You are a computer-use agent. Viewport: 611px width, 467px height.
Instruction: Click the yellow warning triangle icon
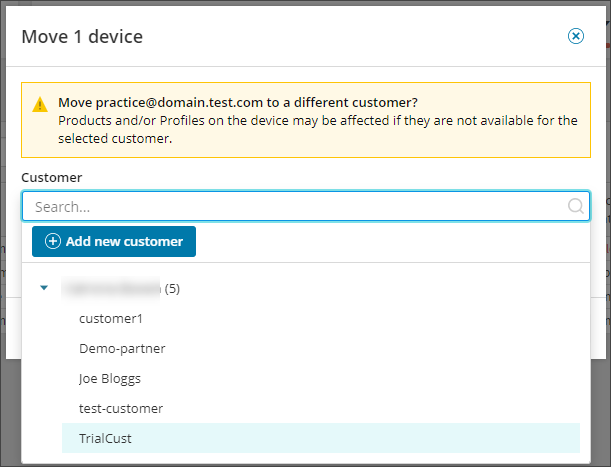coord(39,104)
